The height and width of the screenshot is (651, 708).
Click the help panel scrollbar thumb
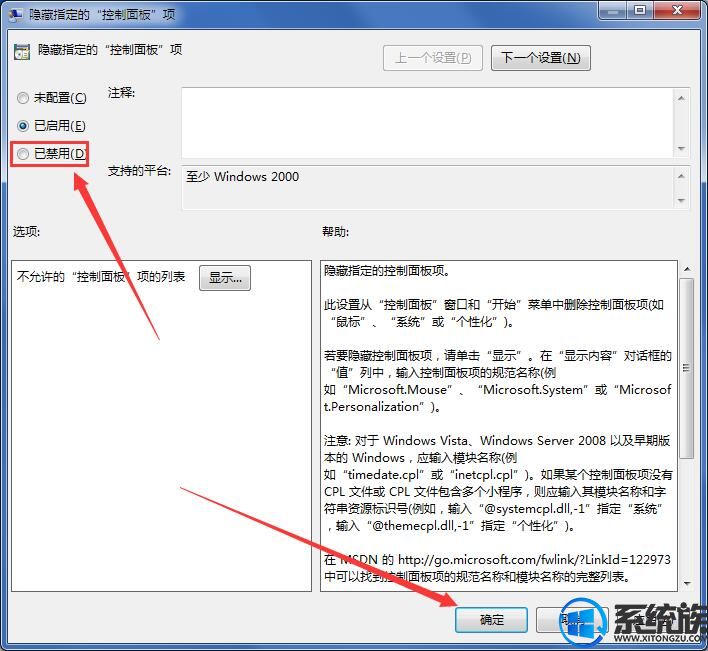tap(687, 368)
